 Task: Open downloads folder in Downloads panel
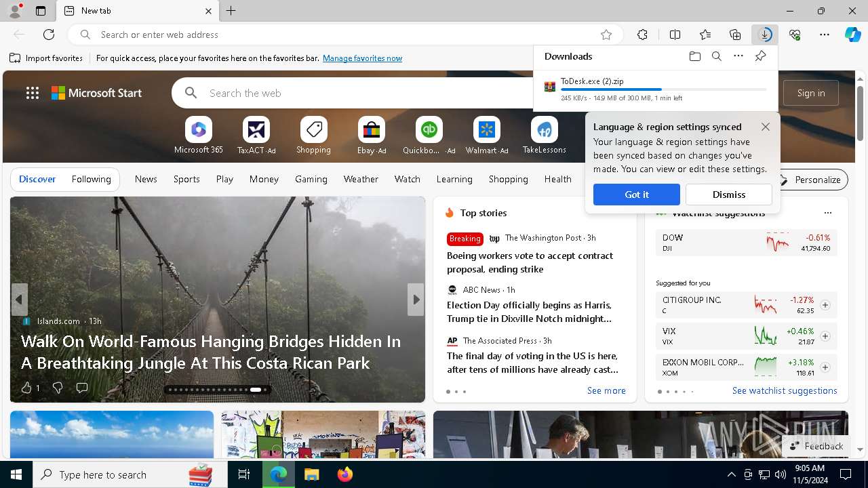(695, 57)
